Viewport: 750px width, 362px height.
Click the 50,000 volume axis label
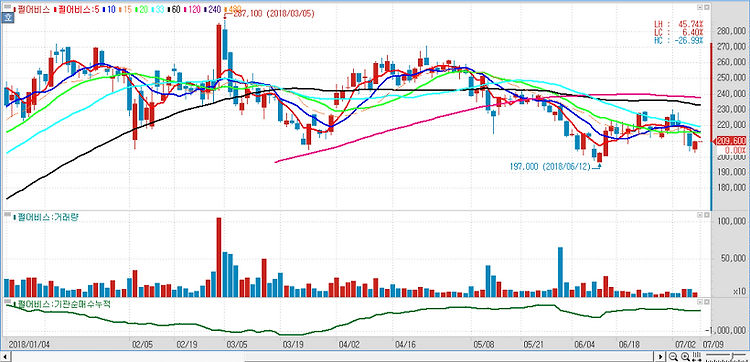tap(734, 259)
